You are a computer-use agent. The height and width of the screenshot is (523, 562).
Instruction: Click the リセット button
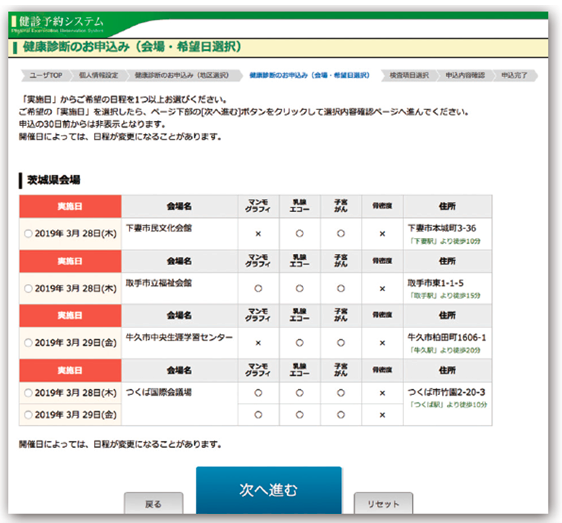click(x=383, y=503)
